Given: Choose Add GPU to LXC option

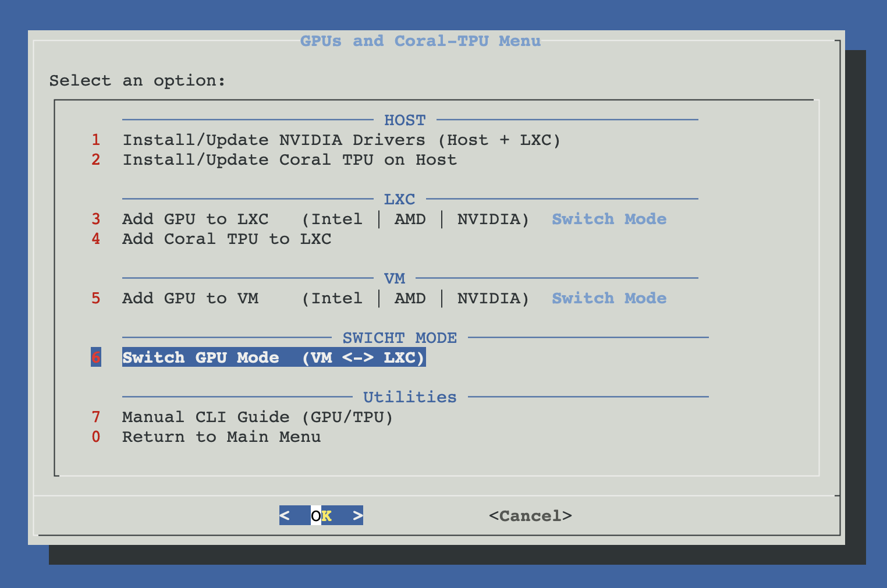Looking at the screenshot, I should 325,219.
